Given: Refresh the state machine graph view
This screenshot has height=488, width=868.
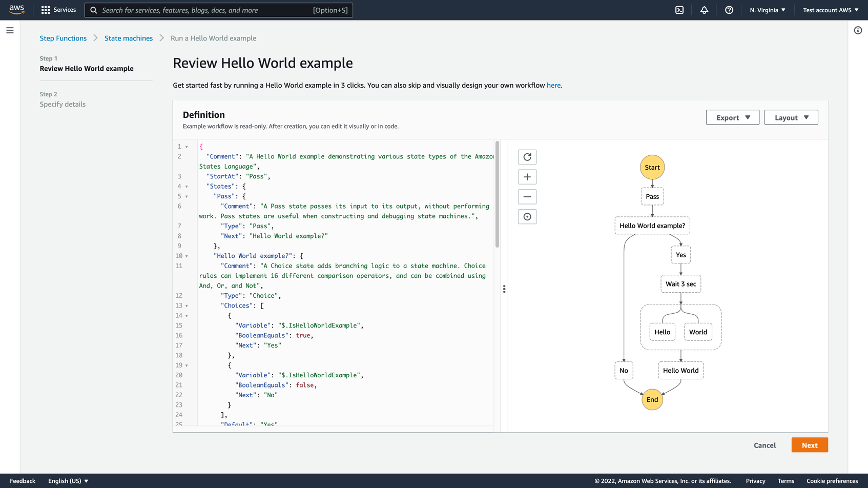Looking at the screenshot, I should click(x=527, y=157).
